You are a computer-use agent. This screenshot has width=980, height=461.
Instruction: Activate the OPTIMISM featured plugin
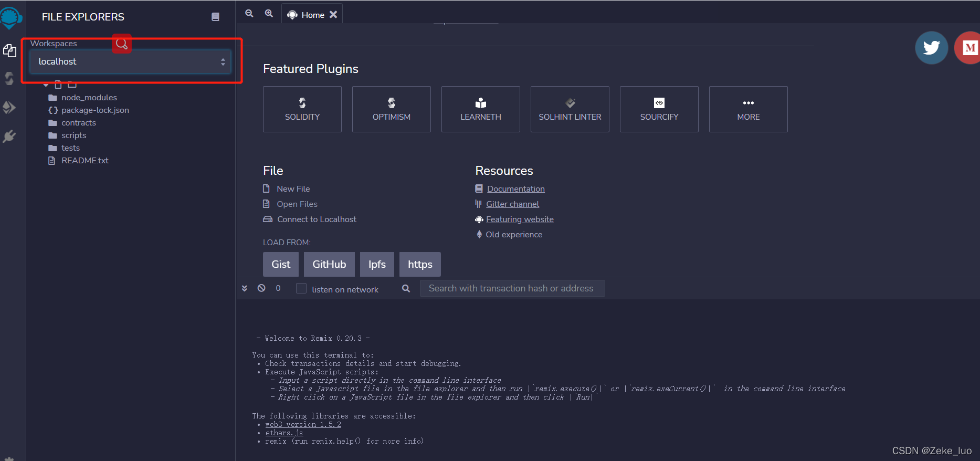tap(392, 109)
